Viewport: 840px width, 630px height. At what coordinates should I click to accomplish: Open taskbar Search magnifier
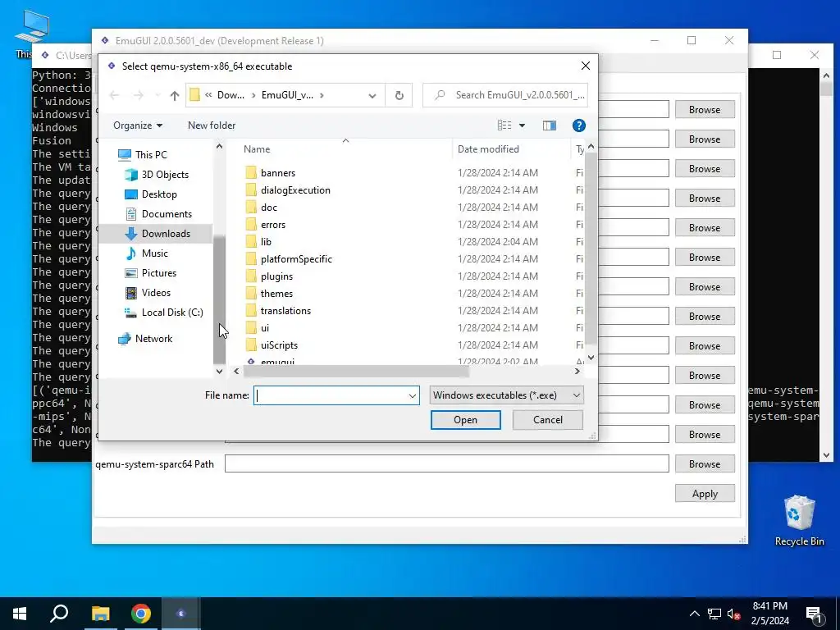pyautogui.click(x=59, y=614)
